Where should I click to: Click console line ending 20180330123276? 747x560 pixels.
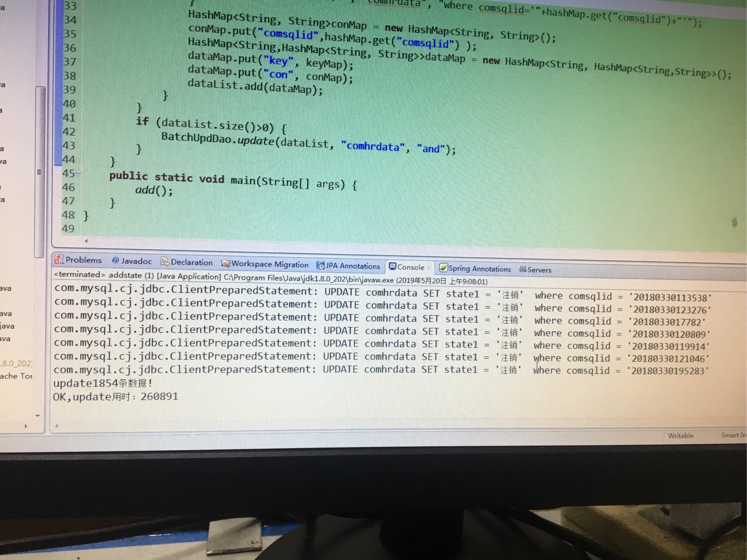pyautogui.click(x=382, y=305)
